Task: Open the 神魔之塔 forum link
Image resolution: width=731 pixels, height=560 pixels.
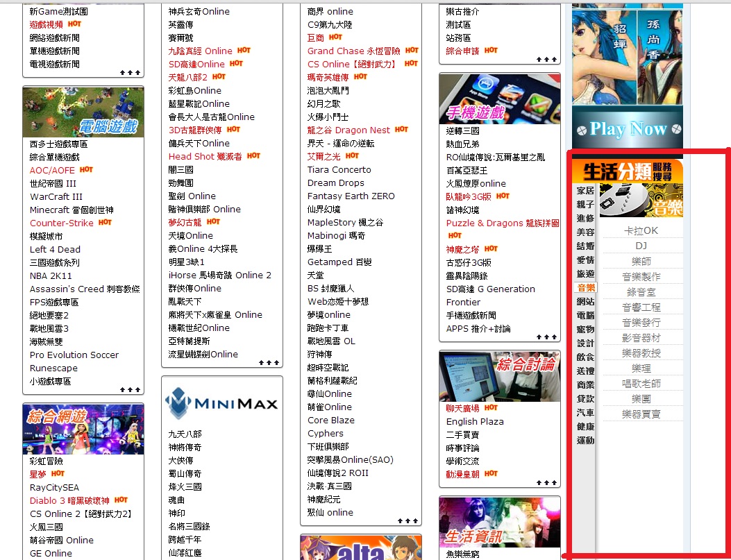Action: tap(463, 249)
